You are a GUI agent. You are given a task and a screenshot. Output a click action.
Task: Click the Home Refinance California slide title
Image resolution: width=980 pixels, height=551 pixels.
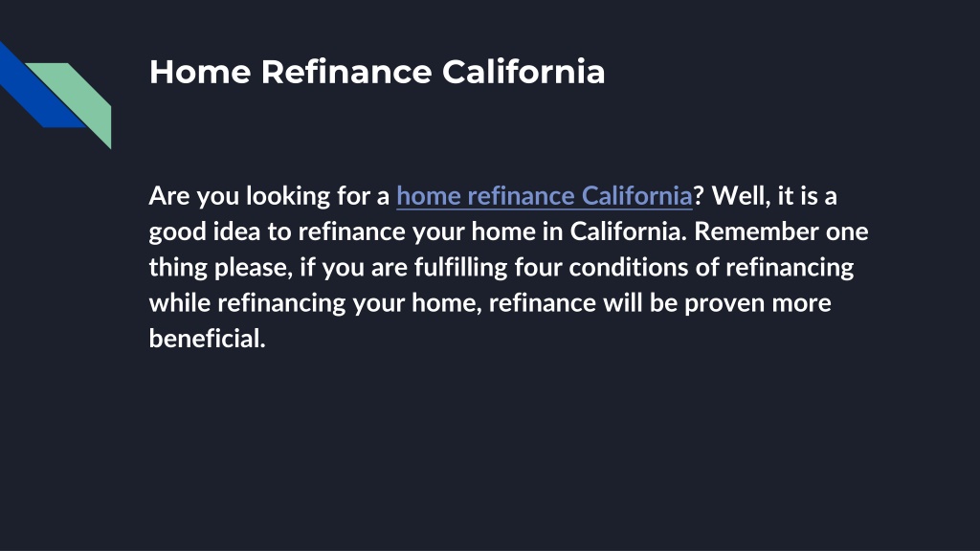coord(377,72)
